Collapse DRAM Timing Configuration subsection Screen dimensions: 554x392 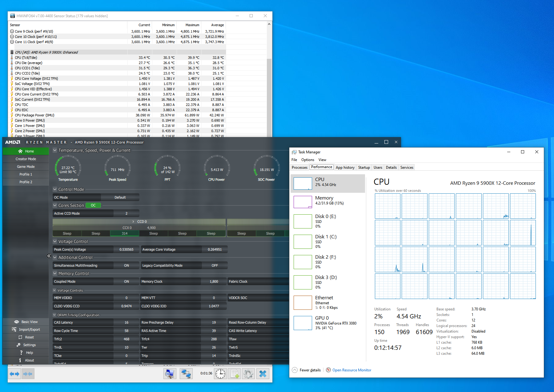[x=54, y=315]
